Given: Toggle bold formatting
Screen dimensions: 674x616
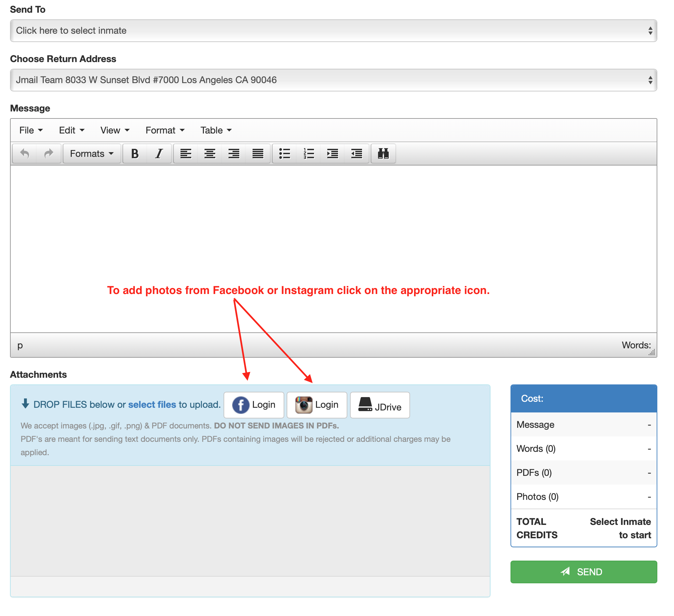Looking at the screenshot, I should tap(135, 154).
